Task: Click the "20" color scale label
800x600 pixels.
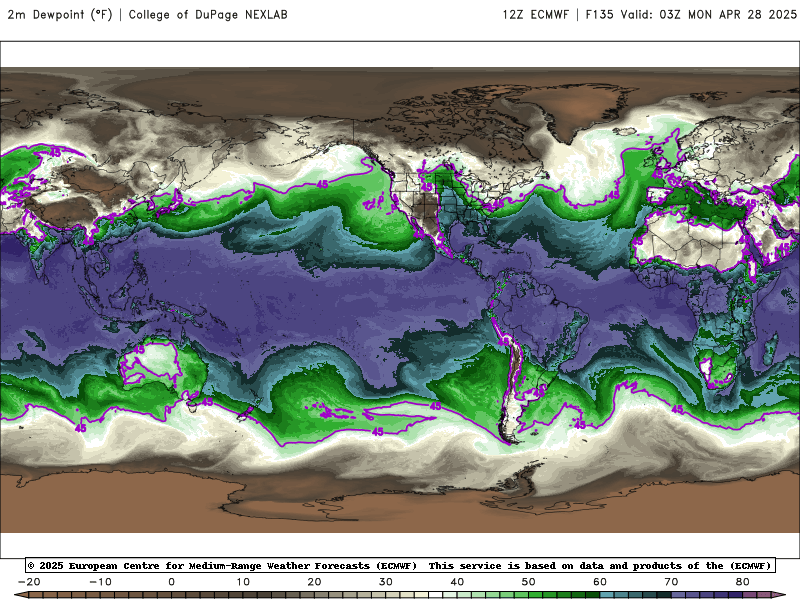Action: tap(314, 582)
